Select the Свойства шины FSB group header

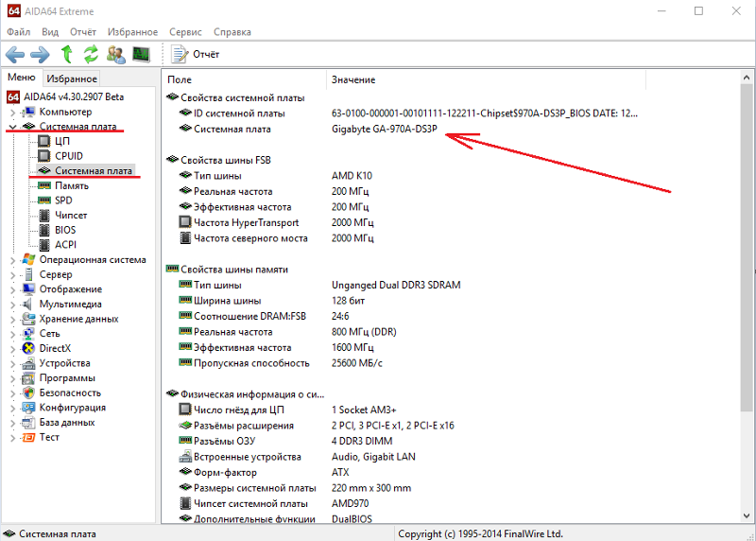(226, 160)
